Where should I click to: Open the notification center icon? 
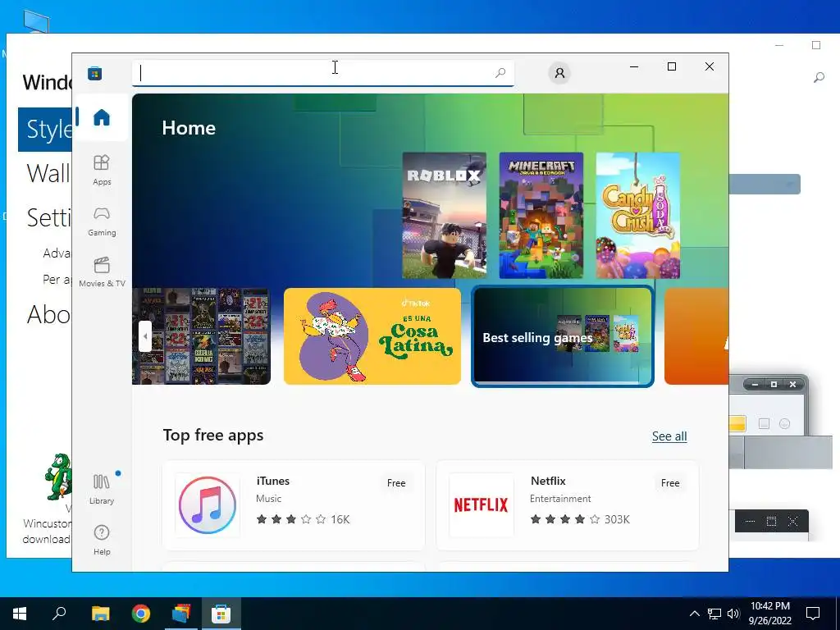pyautogui.click(x=813, y=614)
